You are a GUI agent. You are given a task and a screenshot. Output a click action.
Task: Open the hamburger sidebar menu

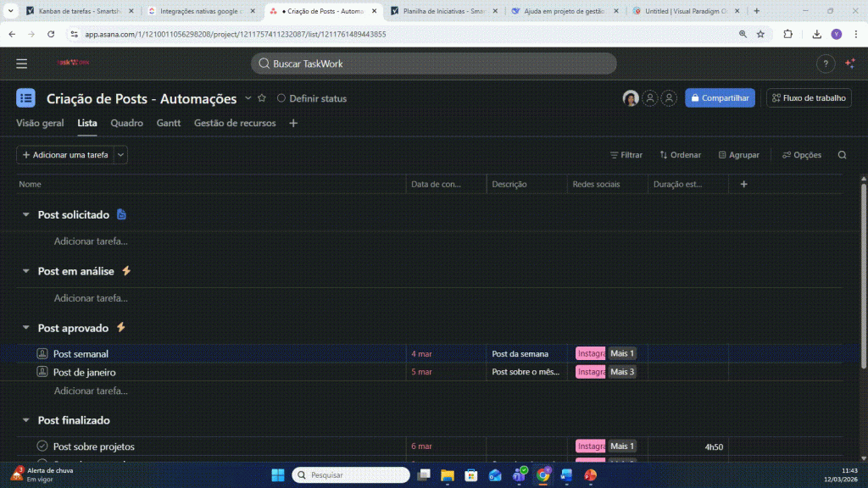[22, 64]
